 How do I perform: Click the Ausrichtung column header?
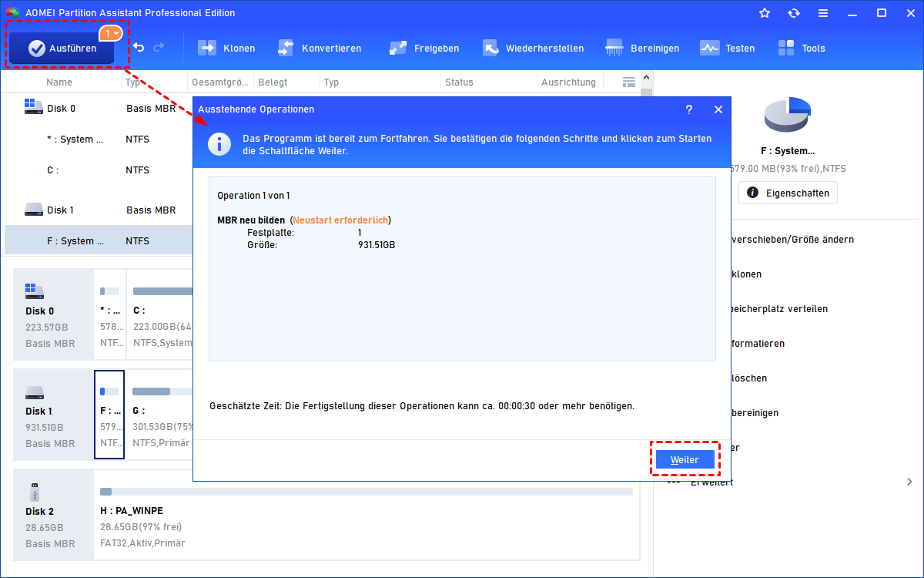point(568,82)
